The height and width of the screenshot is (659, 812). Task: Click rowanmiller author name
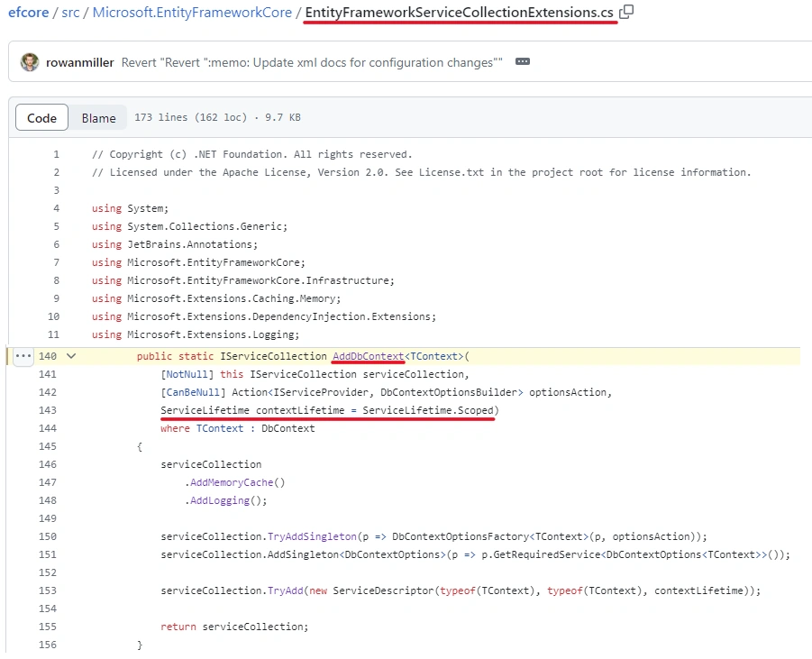point(79,62)
